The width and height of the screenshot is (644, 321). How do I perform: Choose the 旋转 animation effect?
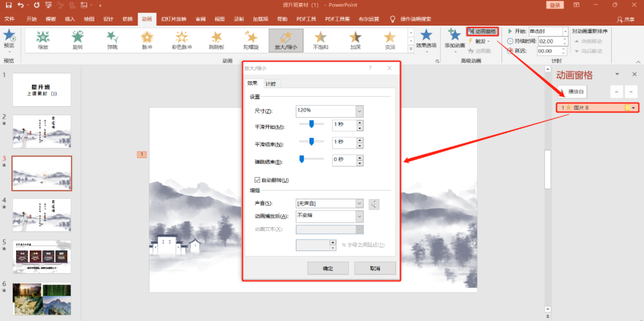(77, 41)
